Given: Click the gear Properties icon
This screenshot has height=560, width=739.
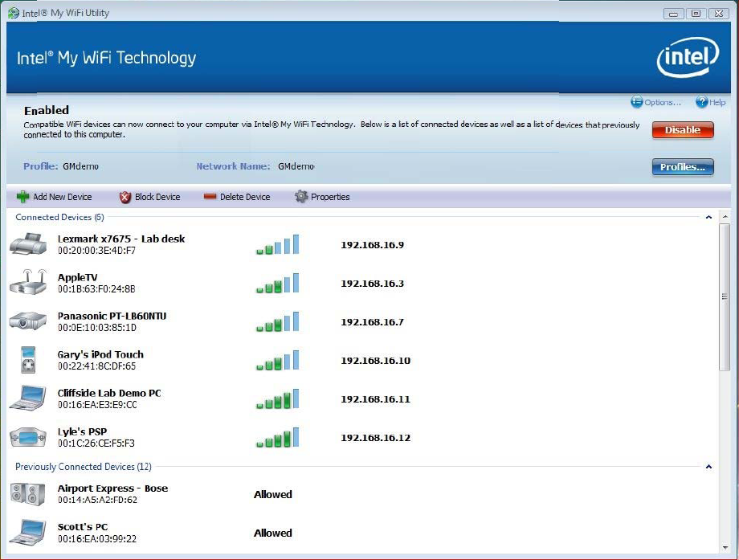Looking at the screenshot, I should 301,197.
